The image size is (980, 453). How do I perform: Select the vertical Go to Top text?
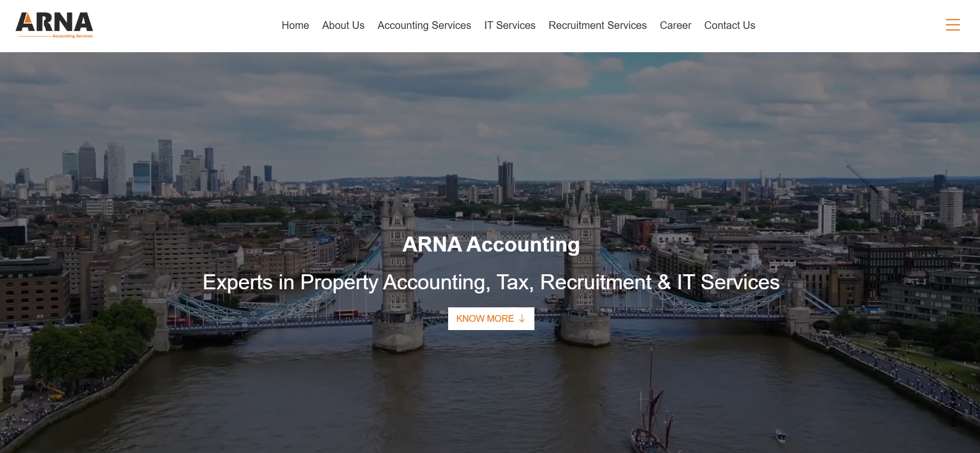click(x=953, y=408)
